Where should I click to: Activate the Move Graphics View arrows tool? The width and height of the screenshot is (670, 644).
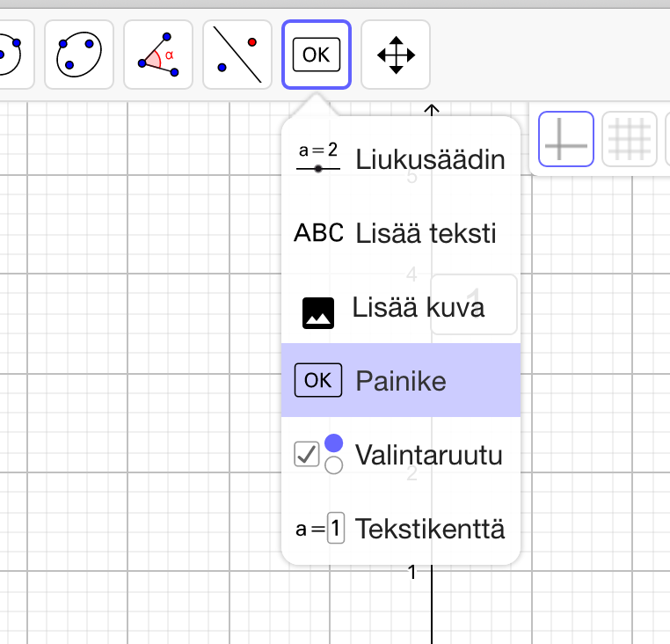click(x=396, y=55)
